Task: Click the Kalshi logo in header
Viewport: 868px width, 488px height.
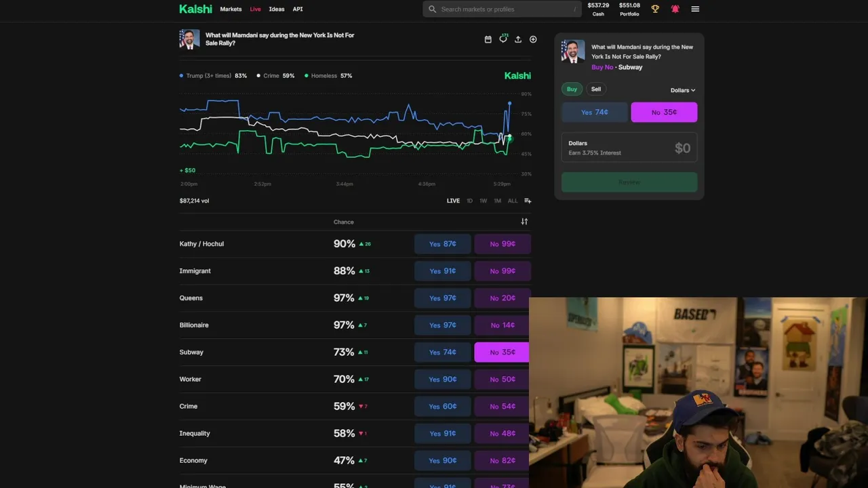Action: point(195,9)
